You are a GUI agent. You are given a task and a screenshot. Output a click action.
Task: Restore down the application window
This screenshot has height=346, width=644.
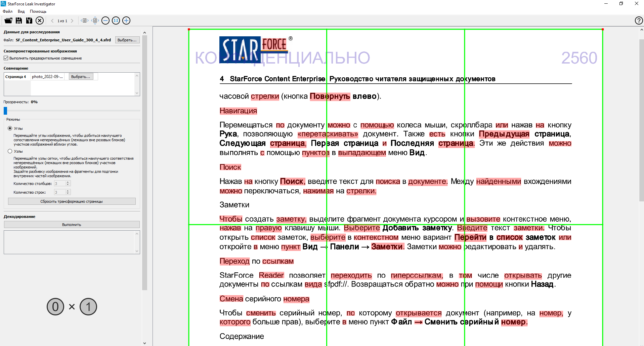click(621, 4)
